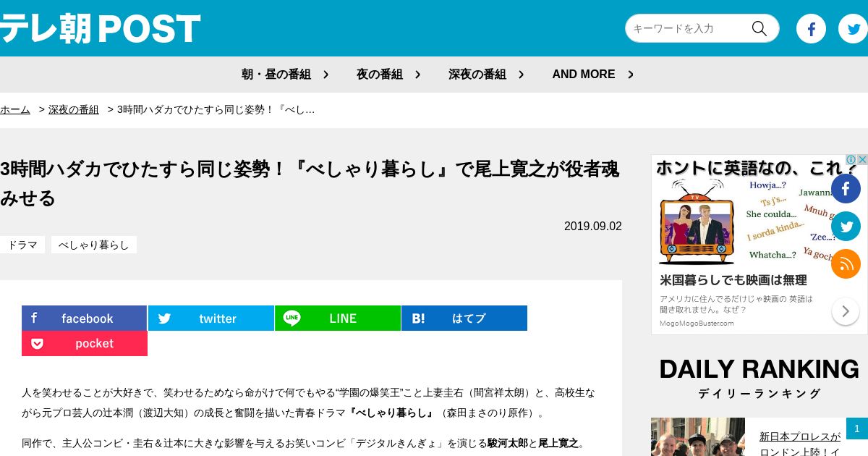Click the ranking number 1 article thumbnail
Screen dimensions: 868x456
coord(698,437)
